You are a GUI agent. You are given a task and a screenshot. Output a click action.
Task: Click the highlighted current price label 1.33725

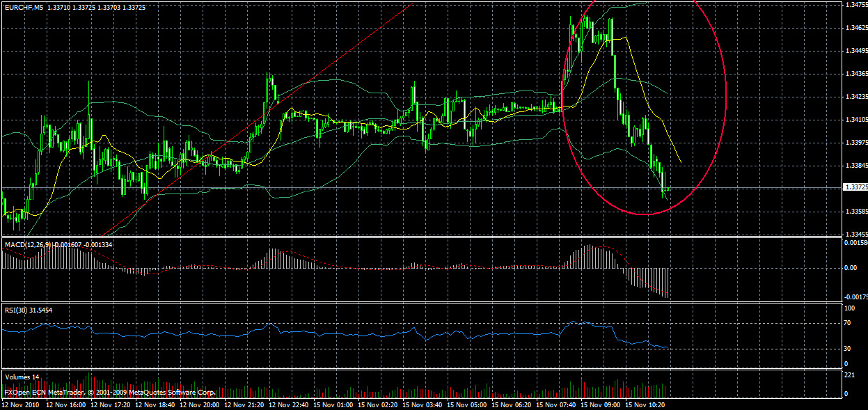click(854, 187)
